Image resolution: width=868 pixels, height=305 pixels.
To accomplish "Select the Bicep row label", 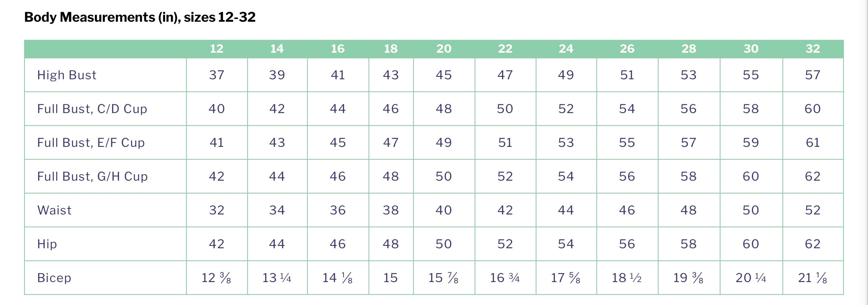I will coord(54,278).
